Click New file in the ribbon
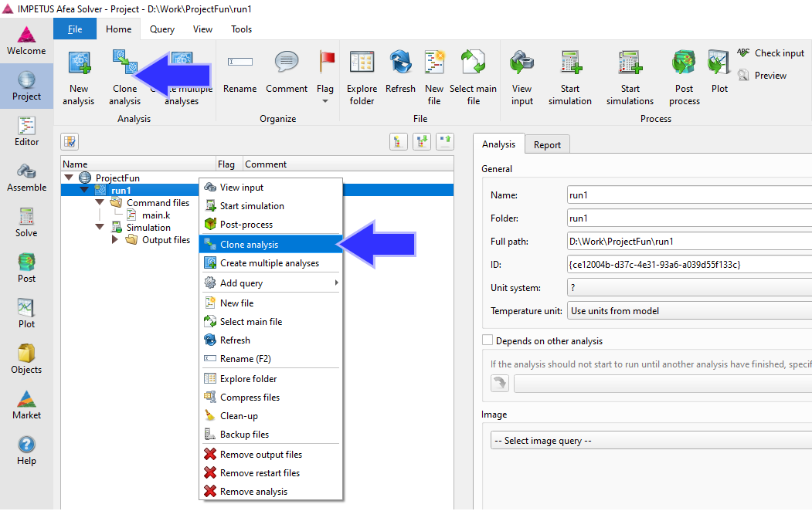 (x=434, y=78)
